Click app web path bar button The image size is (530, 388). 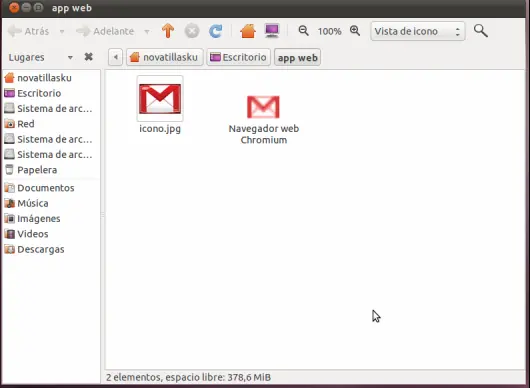click(297, 57)
